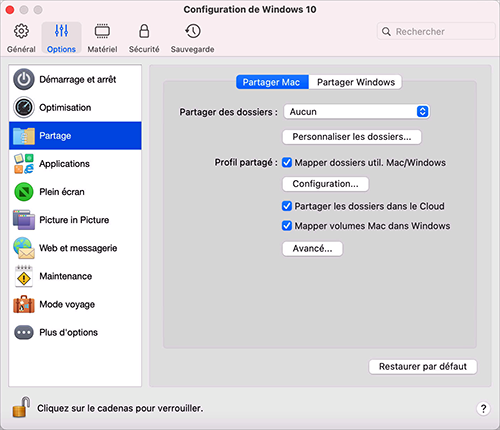The width and height of the screenshot is (500, 430).
Task: Disable Mapper volumes Mac dans Windows
Action: (287, 226)
